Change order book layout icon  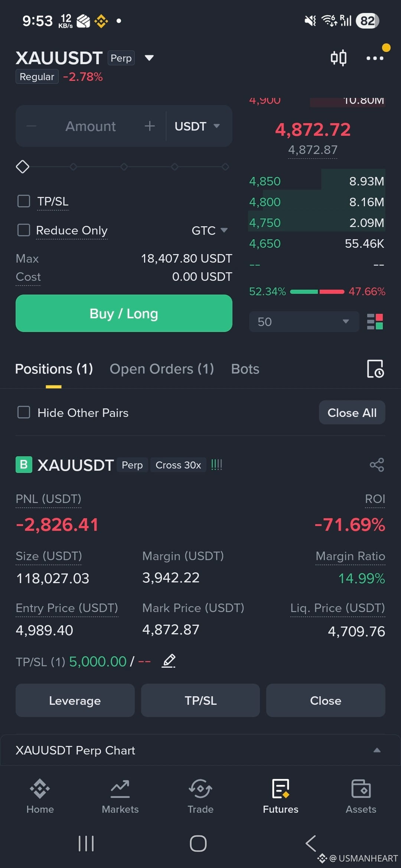click(x=375, y=322)
